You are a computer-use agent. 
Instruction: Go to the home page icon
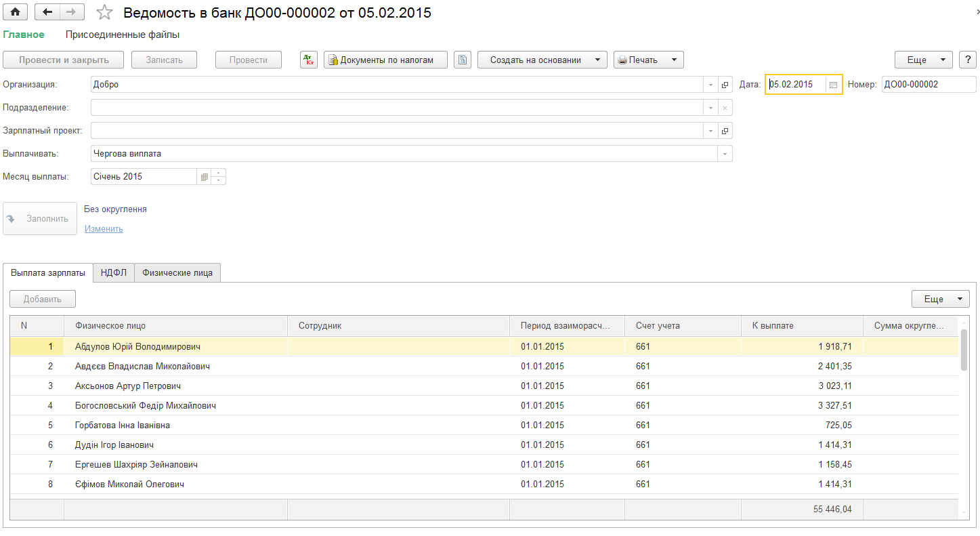[x=15, y=12]
